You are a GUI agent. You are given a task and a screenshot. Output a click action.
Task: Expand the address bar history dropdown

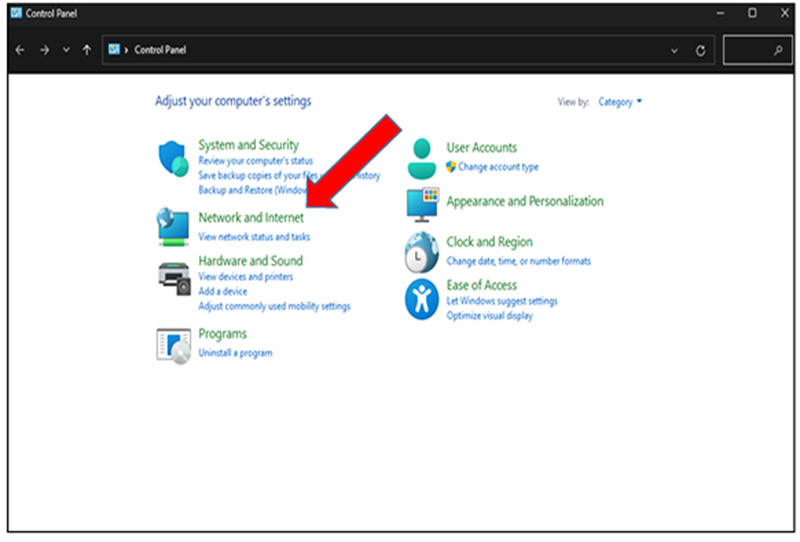(x=674, y=51)
